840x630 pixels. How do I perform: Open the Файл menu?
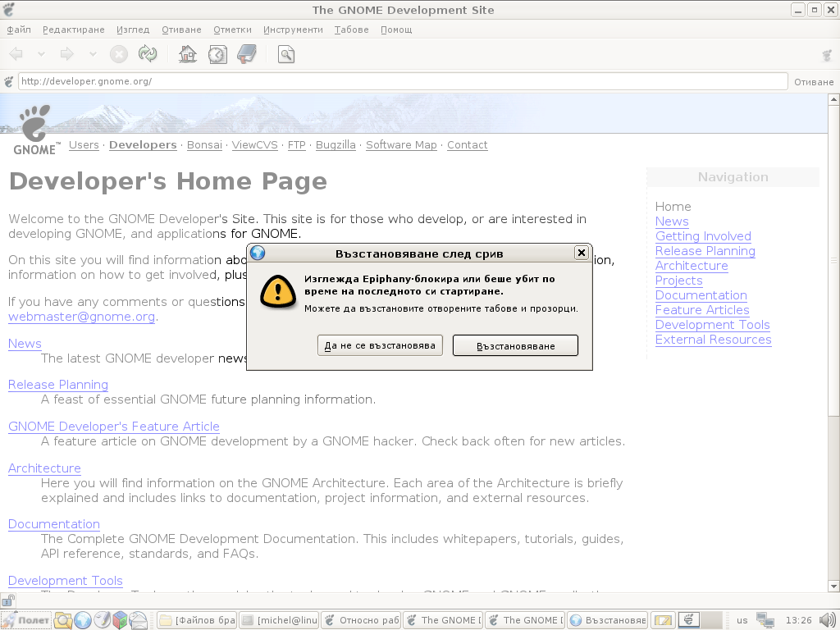(x=19, y=30)
